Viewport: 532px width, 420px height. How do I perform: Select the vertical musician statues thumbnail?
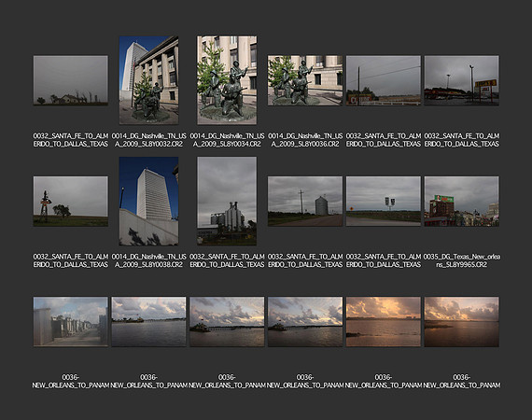click(x=227, y=80)
